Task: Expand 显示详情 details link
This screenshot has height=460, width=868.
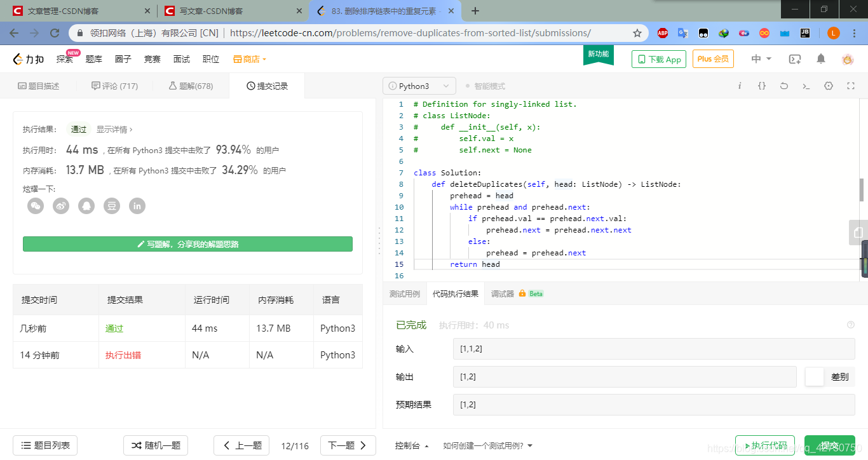Action: (114, 129)
